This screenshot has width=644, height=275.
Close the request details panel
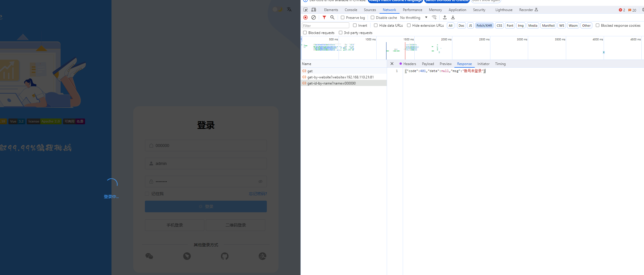tap(392, 64)
